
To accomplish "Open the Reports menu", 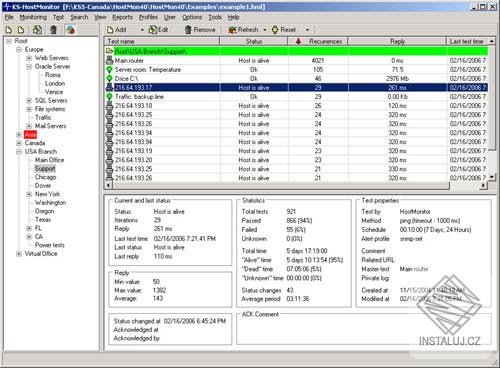I will click(122, 17).
